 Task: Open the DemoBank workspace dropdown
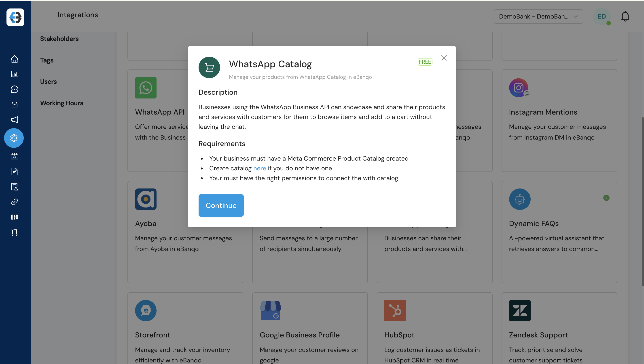pos(538,17)
